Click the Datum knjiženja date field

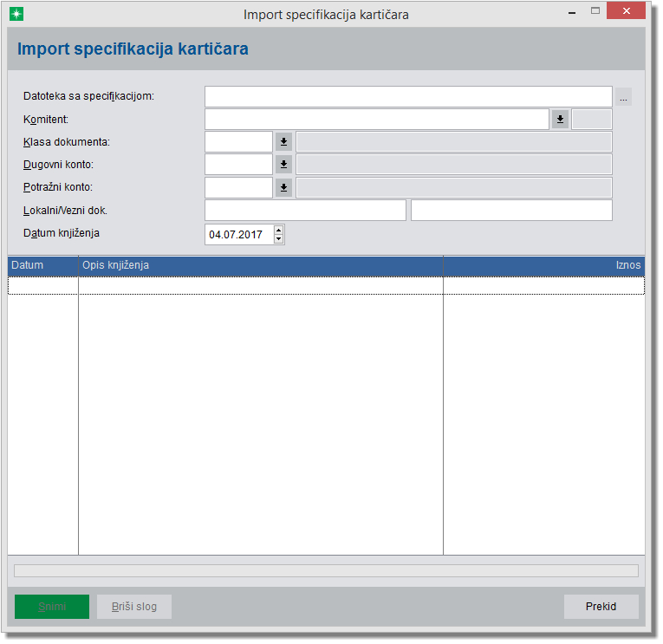click(x=238, y=234)
